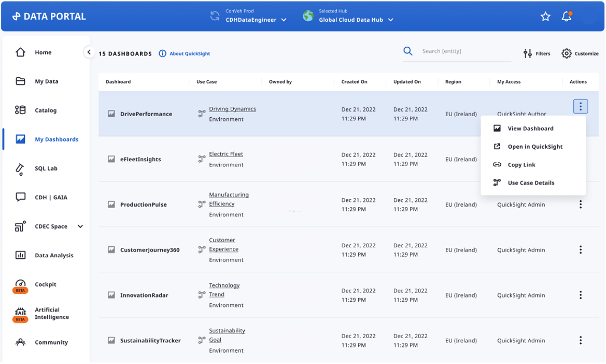Open the Filters panel

click(x=537, y=53)
